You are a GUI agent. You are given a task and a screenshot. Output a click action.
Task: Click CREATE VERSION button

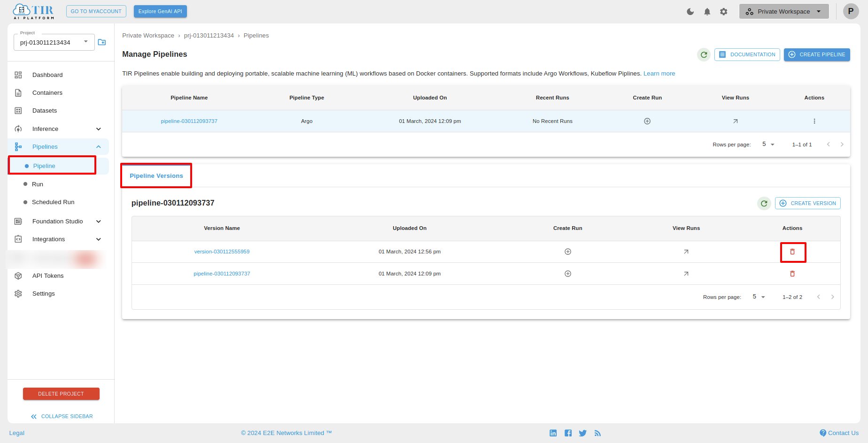click(x=807, y=203)
